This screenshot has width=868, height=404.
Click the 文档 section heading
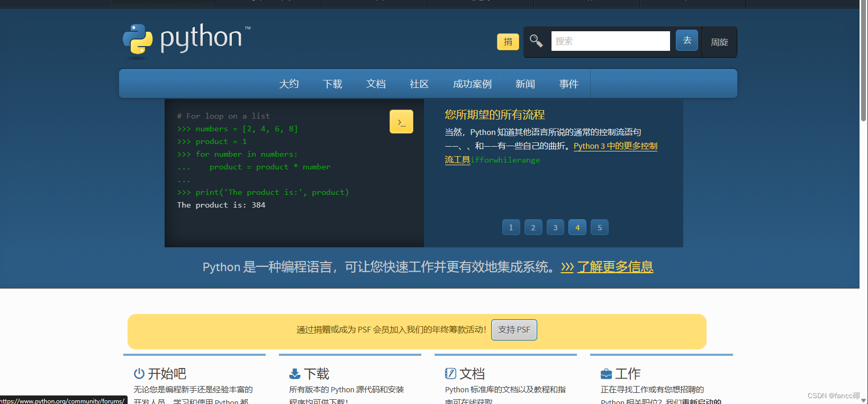[472, 374]
